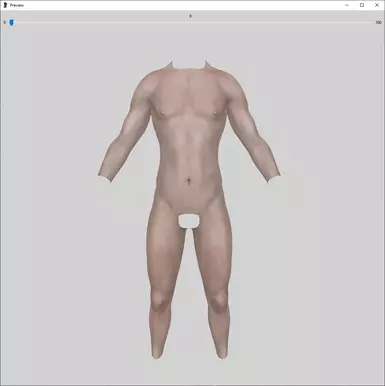Close the Preview window
Image resolution: width=385 pixels, height=386 pixels.
click(377, 5)
